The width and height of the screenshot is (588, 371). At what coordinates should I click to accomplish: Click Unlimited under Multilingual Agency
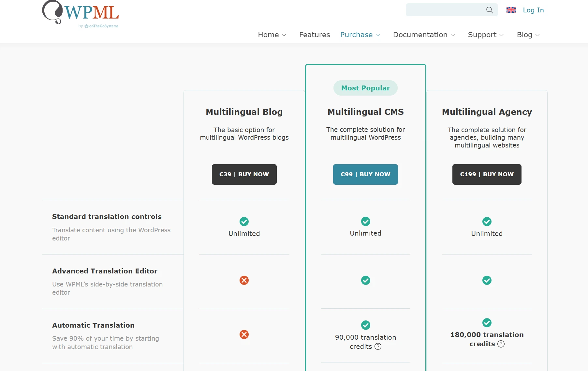click(x=487, y=234)
